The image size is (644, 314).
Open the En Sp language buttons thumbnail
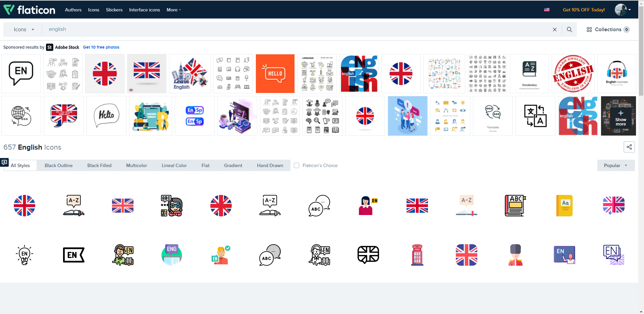pos(195,116)
